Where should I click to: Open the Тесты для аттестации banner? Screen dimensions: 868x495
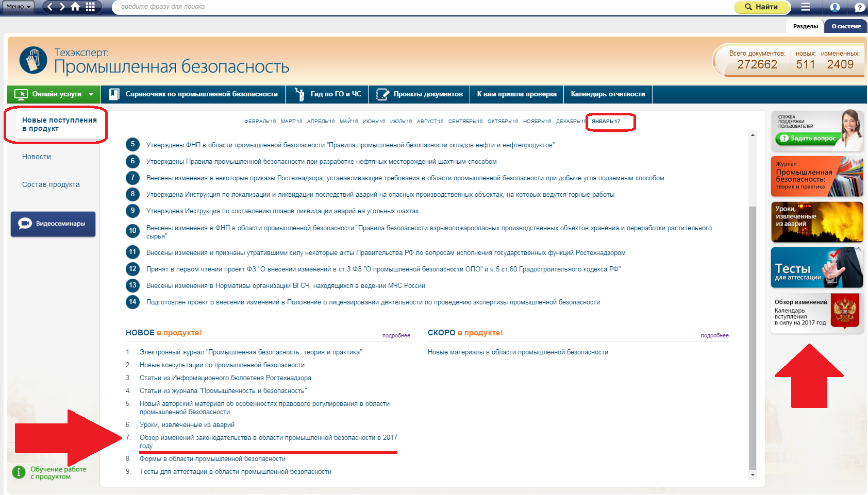(x=816, y=268)
